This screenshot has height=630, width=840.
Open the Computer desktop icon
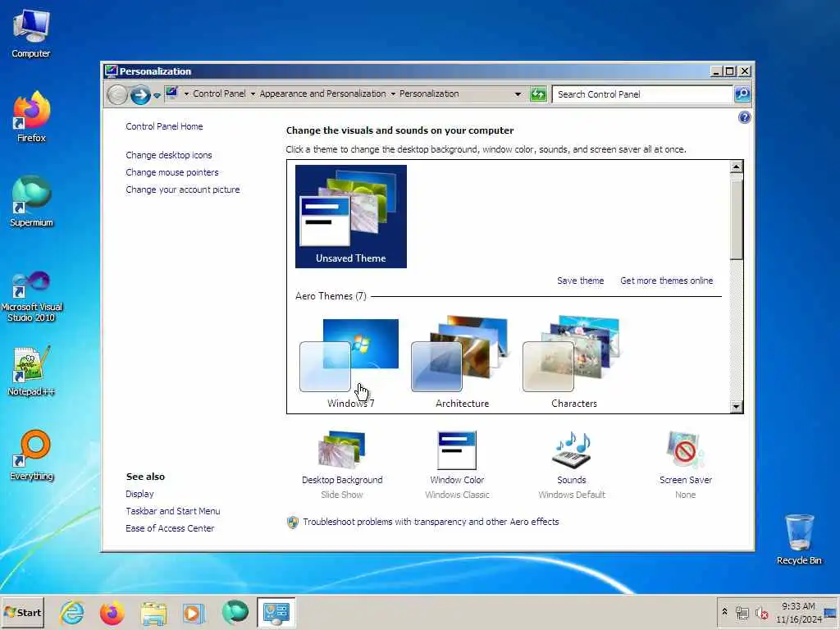tap(31, 33)
